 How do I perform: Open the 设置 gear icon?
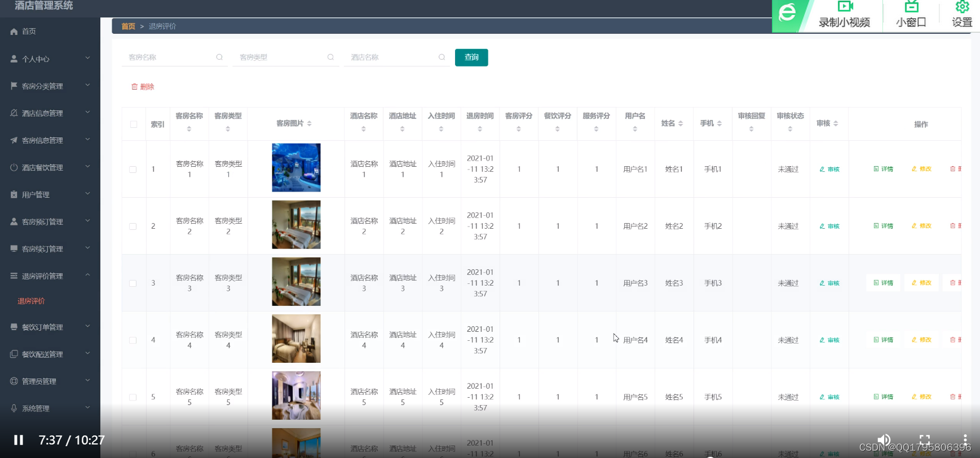click(x=962, y=7)
